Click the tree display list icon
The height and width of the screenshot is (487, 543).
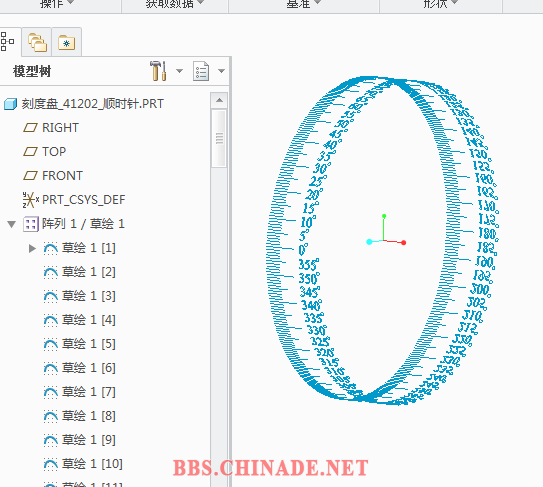201,71
